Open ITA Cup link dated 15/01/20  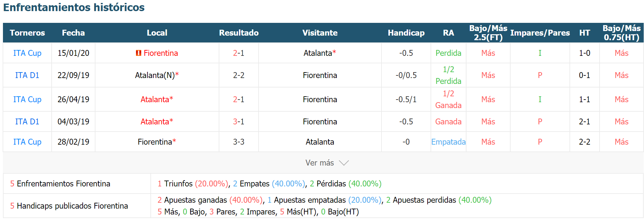point(27,53)
